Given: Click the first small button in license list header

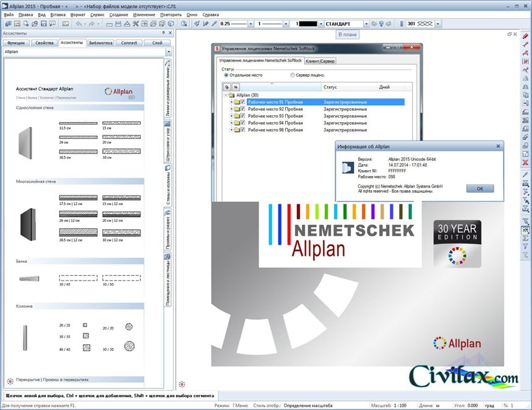Looking at the screenshot, I should (x=227, y=87).
